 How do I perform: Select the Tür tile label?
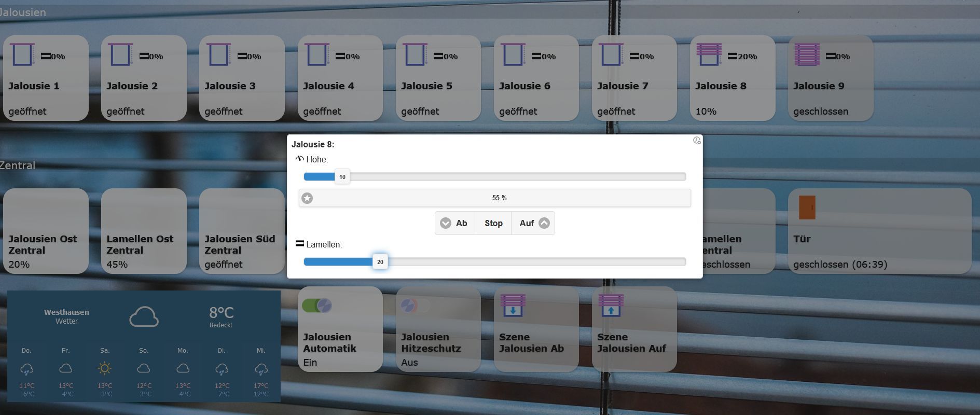point(802,239)
